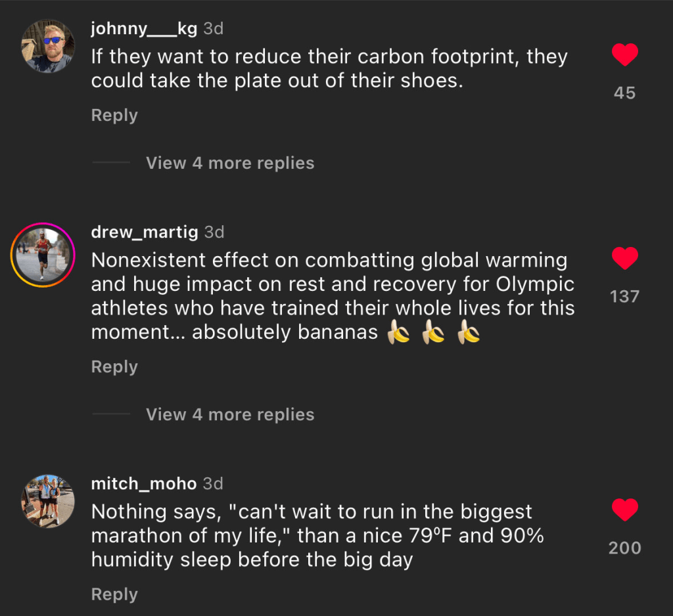This screenshot has width=673, height=616.
Task: Reply to johnny___kg's comment
Action: [114, 115]
